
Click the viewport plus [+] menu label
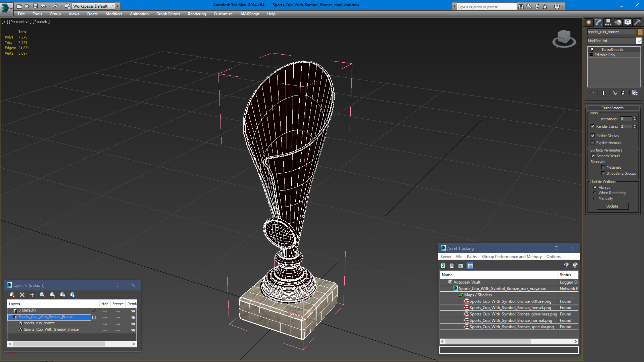(5, 22)
